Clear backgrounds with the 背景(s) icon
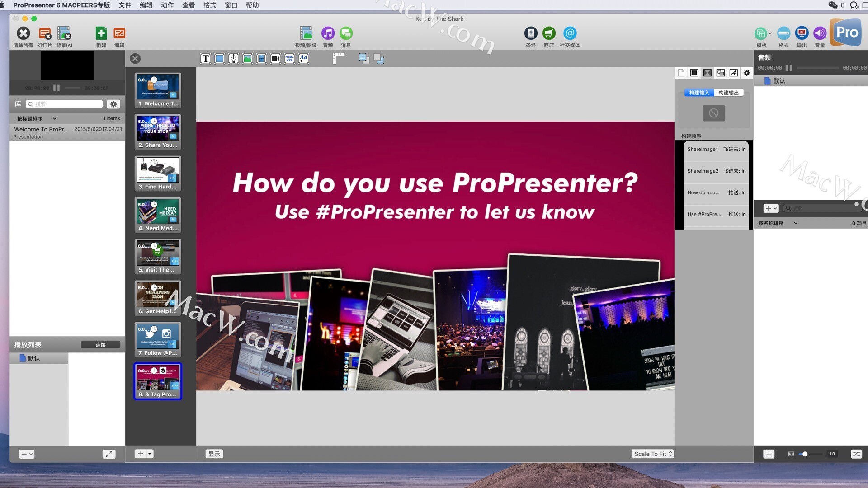Viewport: 868px width, 488px height. pos(64,33)
